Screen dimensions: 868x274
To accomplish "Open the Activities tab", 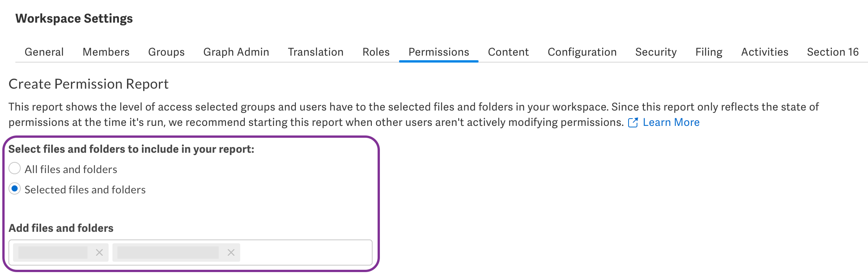I will pos(764,52).
